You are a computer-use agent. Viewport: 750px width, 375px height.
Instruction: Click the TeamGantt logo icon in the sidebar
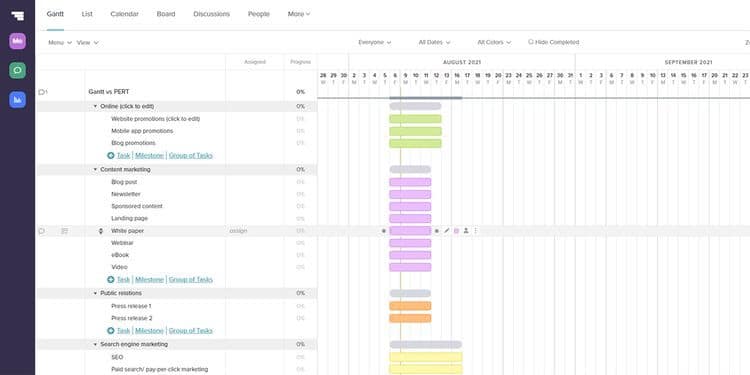(18, 15)
